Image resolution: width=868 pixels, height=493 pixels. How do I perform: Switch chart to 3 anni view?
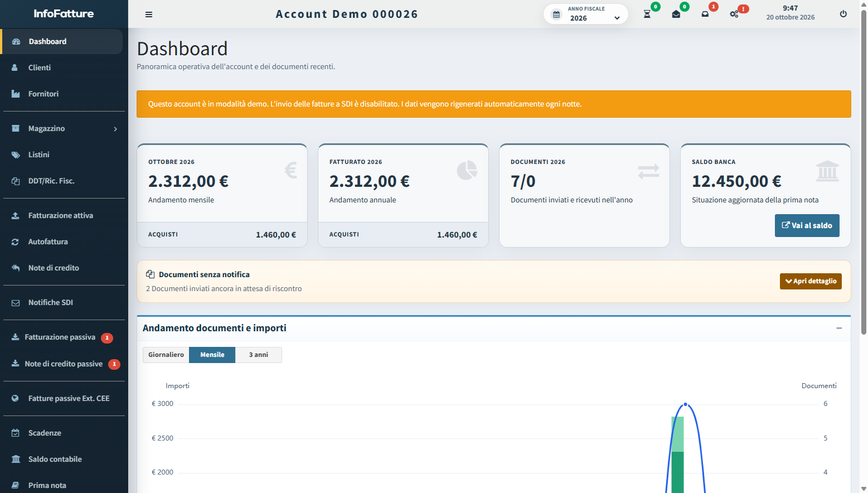pos(259,355)
